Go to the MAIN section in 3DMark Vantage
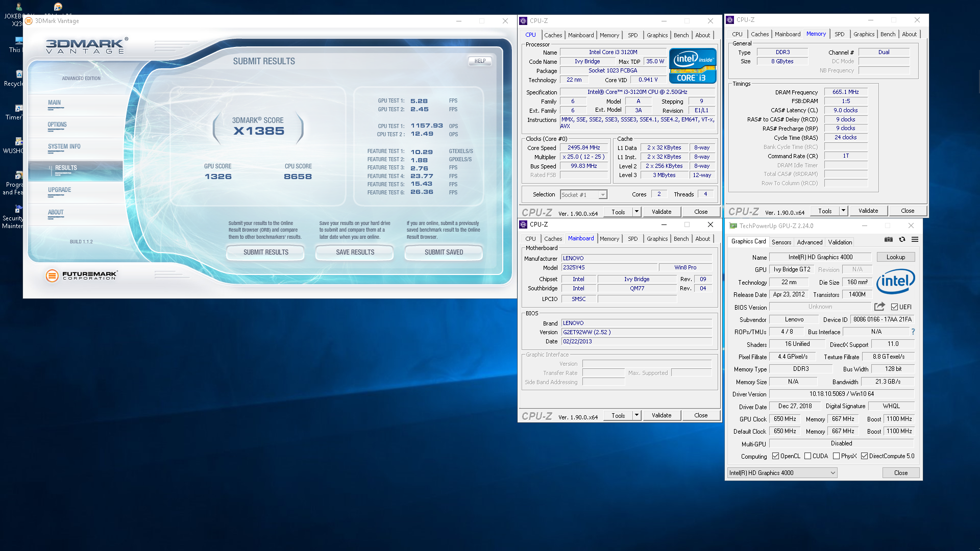Screen dimensions: 980x551 [x=54, y=103]
